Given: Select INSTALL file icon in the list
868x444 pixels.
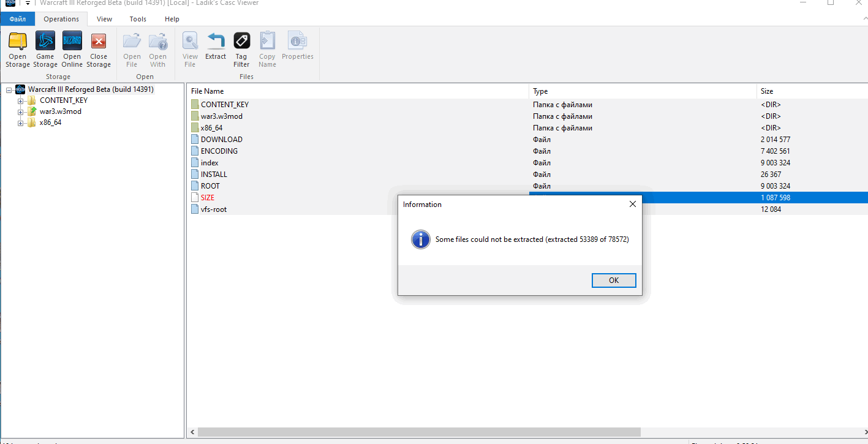Looking at the screenshot, I should pos(195,174).
